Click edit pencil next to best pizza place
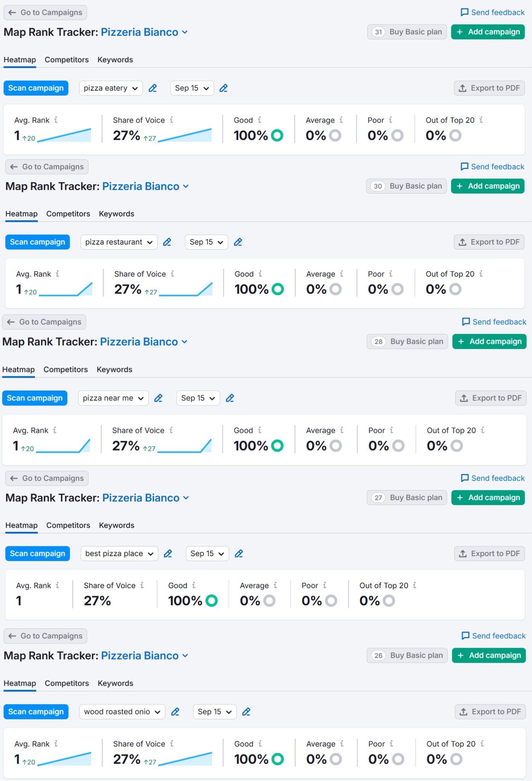Screen dimensions: 532x781 pos(168,554)
